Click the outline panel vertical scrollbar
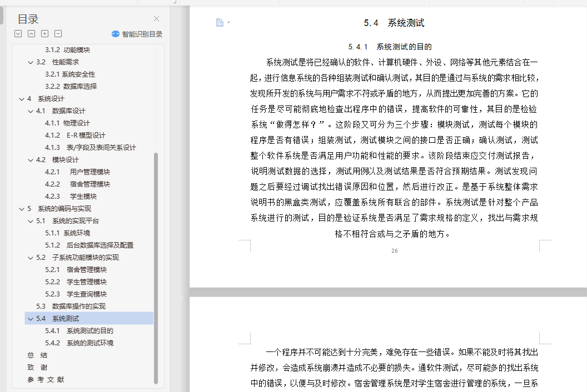Screen dimensions: 587x392 pyautogui.click(x=156, y=268)
